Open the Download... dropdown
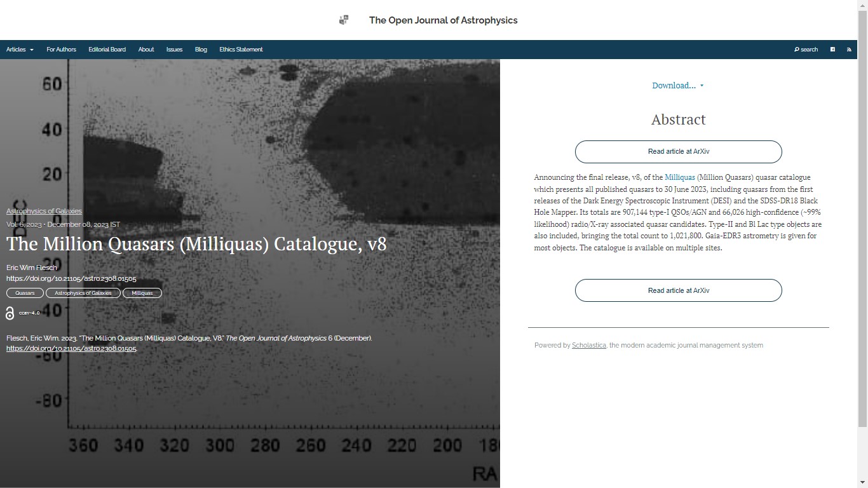 tap(677, 86)
